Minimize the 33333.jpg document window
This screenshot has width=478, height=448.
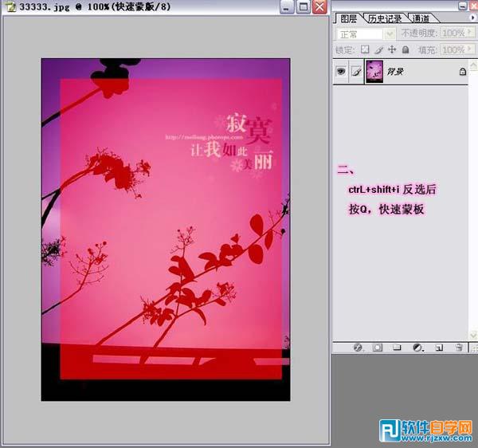click(287, 7)
